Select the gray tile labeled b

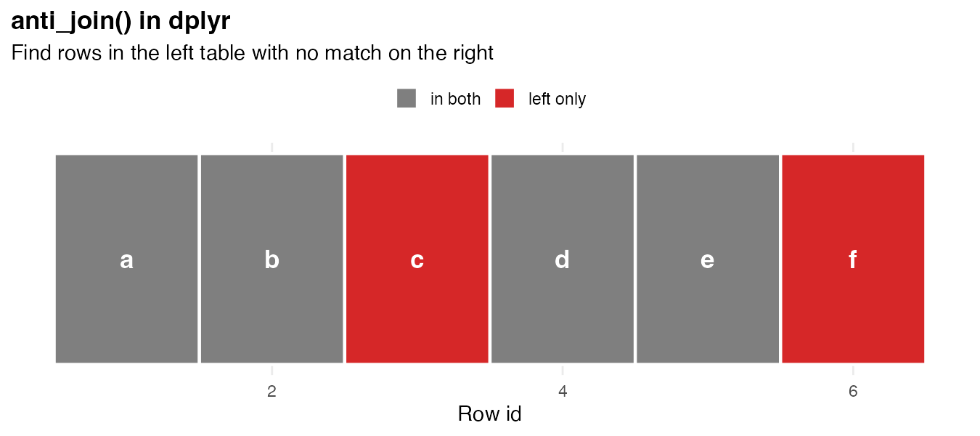pos(271,218)
